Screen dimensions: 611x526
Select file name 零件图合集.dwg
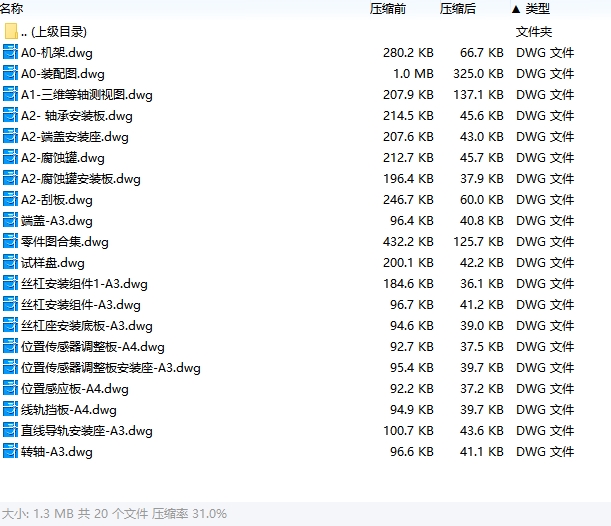coord(65,242)
